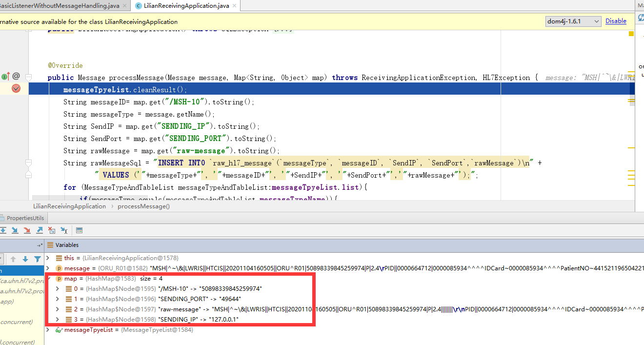Click processMessage() in the breadcrumb bar
This screenshot has width=644, height=345.
coord(143,206)
